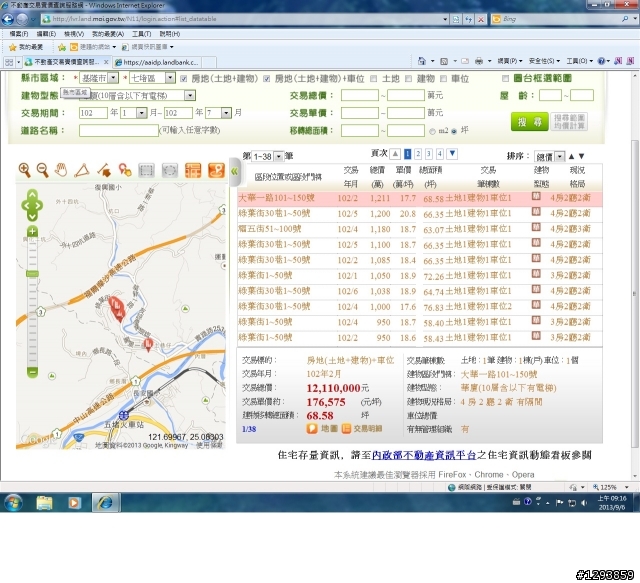This screenshot has width=640, height=583.
Task: Click the first 交易總價 minimum price field
Action: pyautogui.click(x=360, y=96)
